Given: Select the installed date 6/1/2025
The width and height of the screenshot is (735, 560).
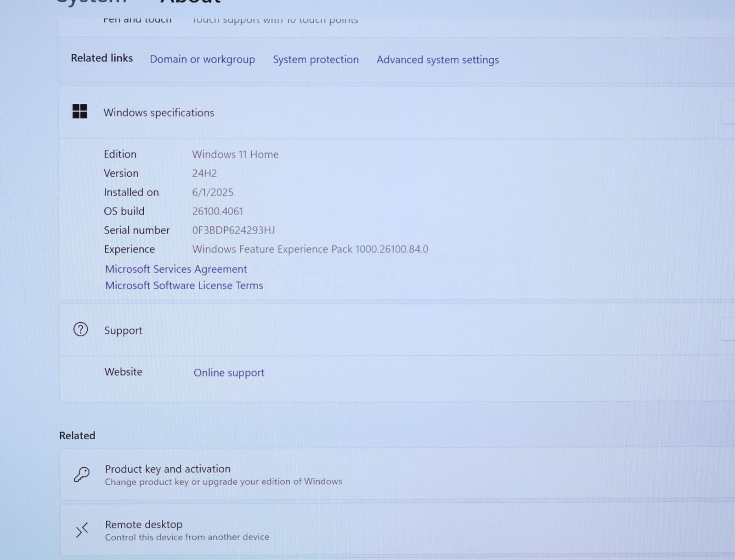Looking at the screenshot, I should pos(213,192).
